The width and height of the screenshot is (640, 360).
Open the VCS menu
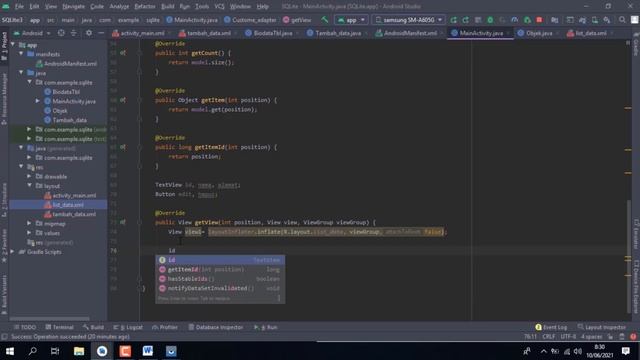click(220, 7)
